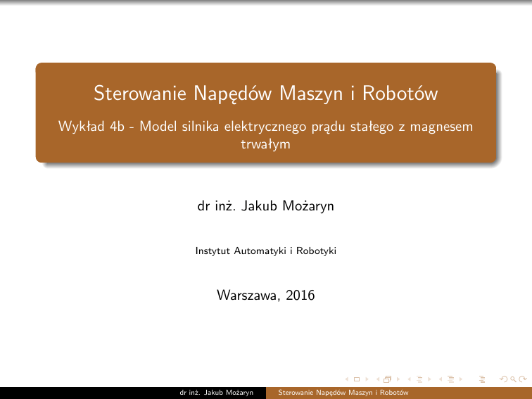532x399 pixels.
Task: Click the section navigation icon
Action: (x=450, y=380)
